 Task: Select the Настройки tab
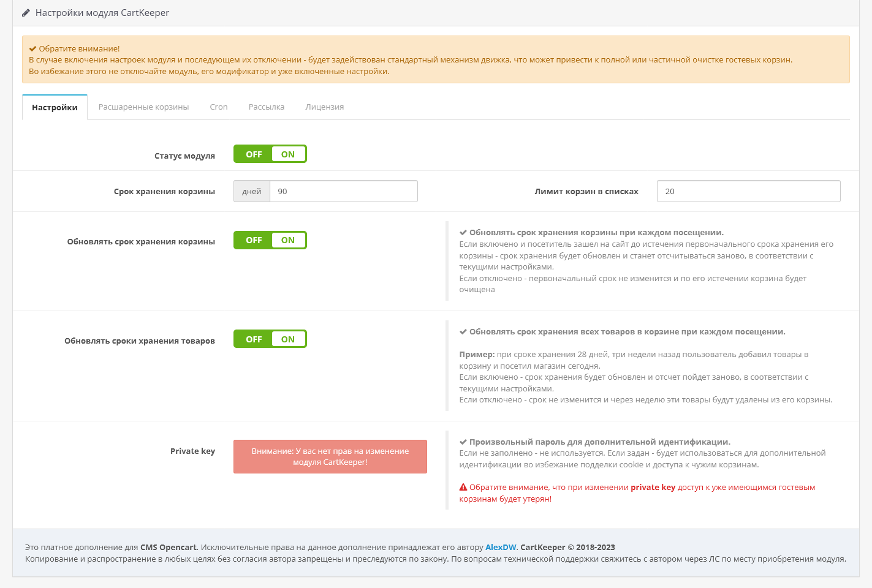click(55, 108)
